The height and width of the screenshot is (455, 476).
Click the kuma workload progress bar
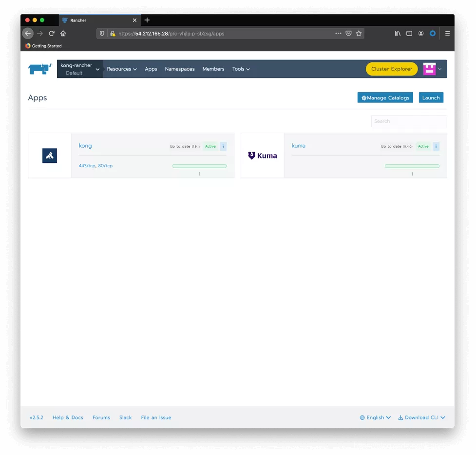[412, 166]
